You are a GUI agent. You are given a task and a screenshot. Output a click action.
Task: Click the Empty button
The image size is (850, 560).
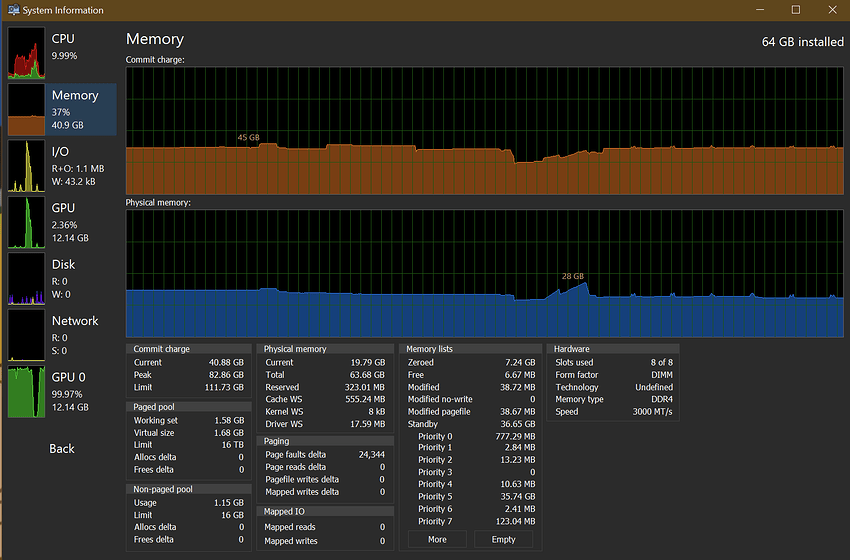coord(503,539)
